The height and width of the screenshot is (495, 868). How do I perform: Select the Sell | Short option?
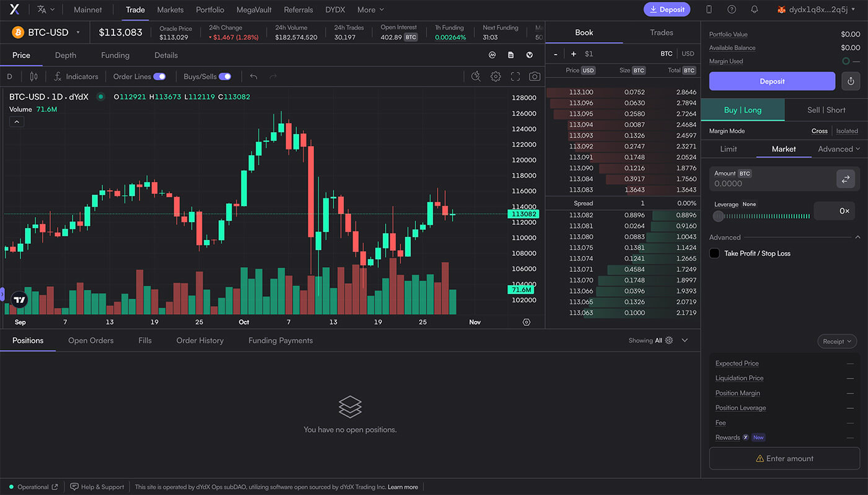[x=826, y=110]
